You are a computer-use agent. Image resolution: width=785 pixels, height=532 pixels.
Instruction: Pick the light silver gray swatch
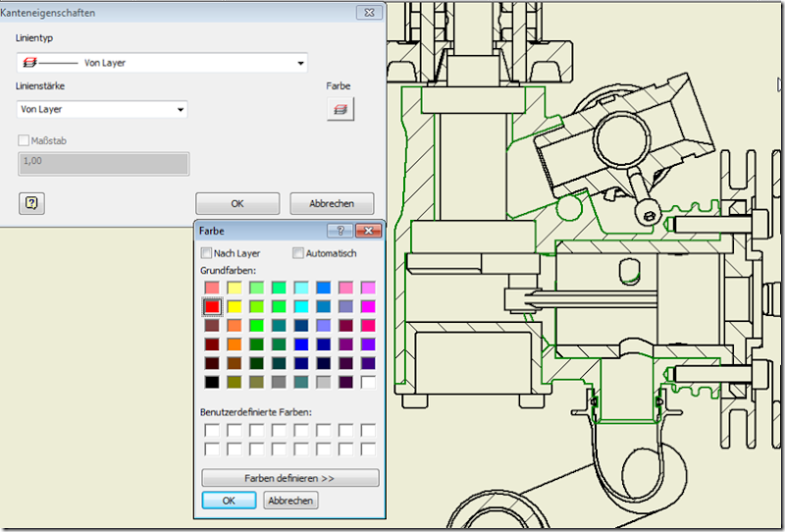[324, 382]
